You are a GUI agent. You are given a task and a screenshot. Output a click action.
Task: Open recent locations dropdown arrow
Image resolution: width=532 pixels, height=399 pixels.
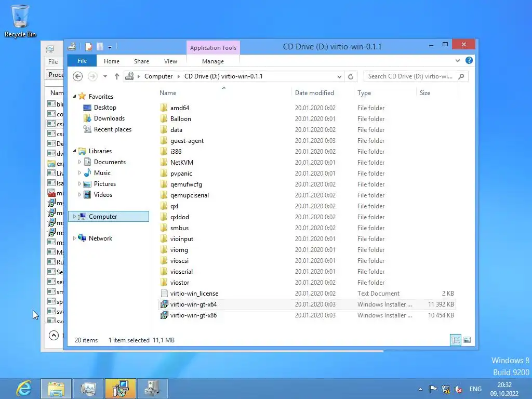click(105, 76)
